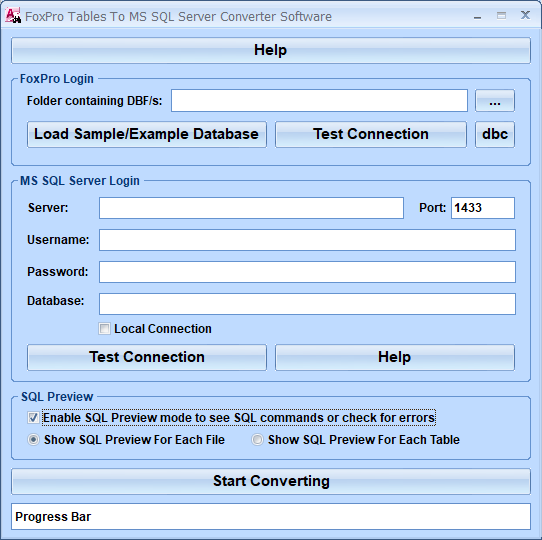The width and height of the screenshot is (542, 540).
Task: Minimize the converter window
Action: 478,16
